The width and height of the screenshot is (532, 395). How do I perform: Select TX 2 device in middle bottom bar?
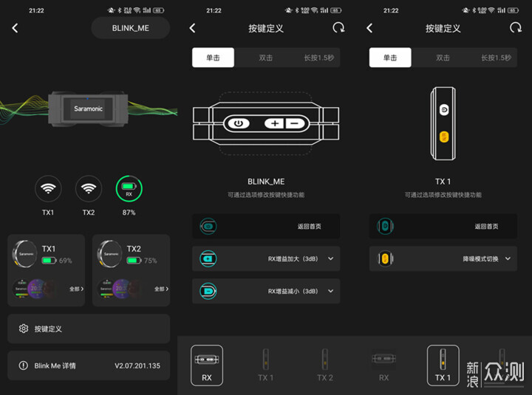(x=325, y=365)
